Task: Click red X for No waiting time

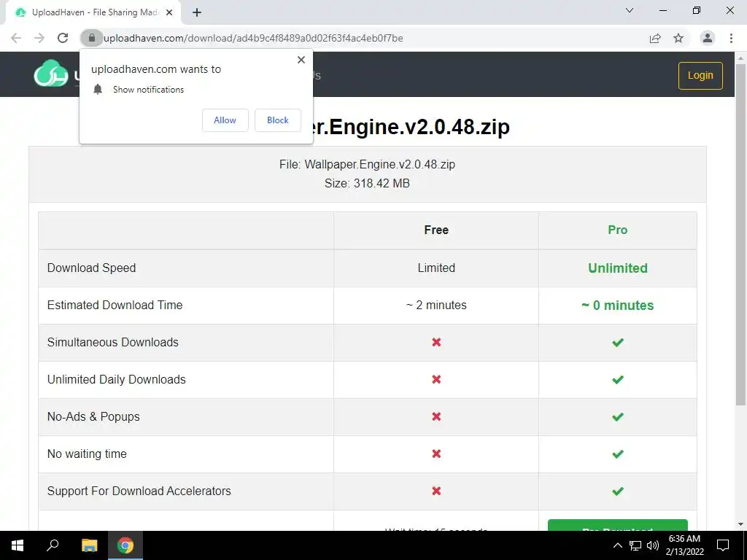Action: click(x=436, y=454)
